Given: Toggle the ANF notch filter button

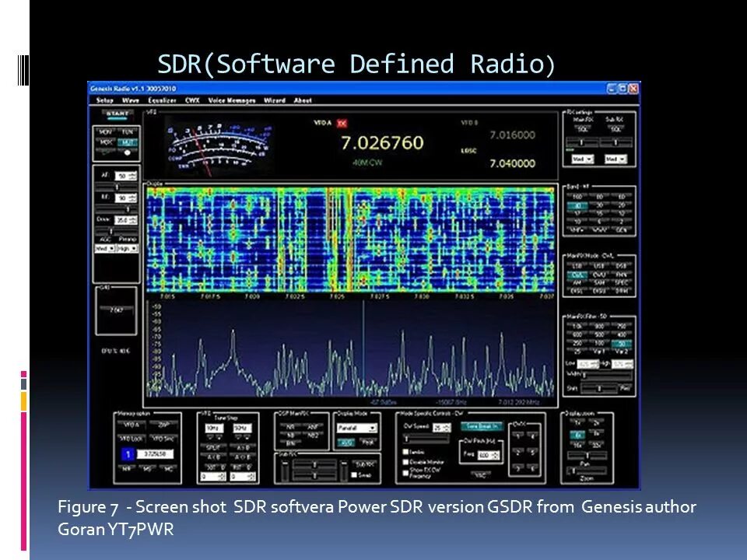Looking at the screenshot, I should 313,427.
